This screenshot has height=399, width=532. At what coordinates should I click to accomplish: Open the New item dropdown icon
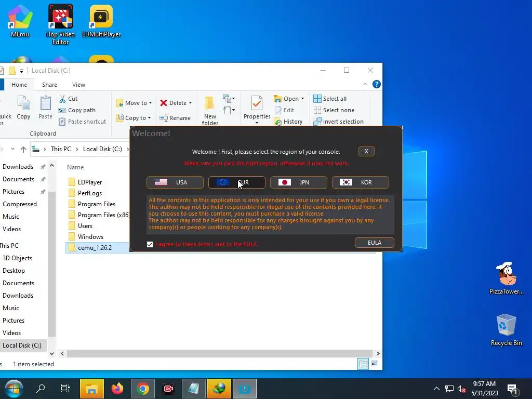[x=229, y=99]
